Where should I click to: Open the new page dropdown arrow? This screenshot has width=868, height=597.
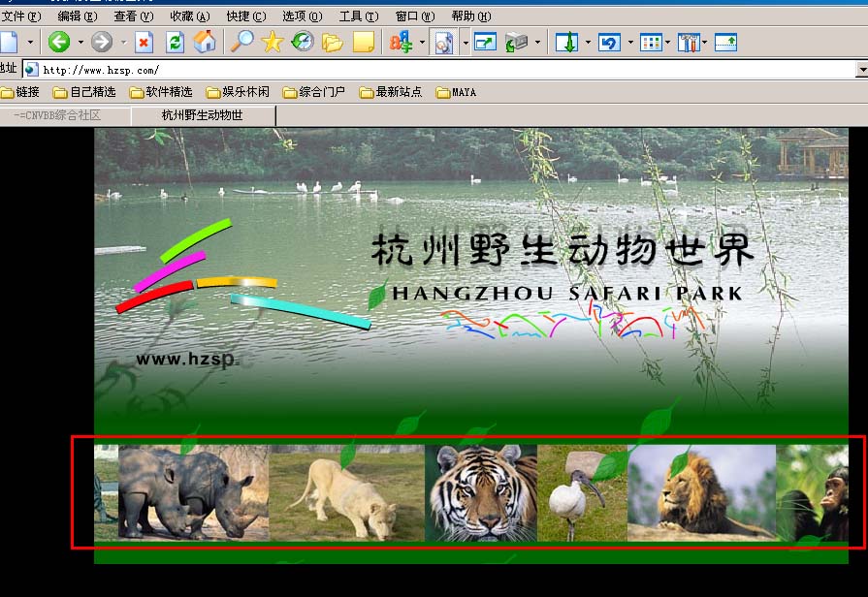[30, 42]
